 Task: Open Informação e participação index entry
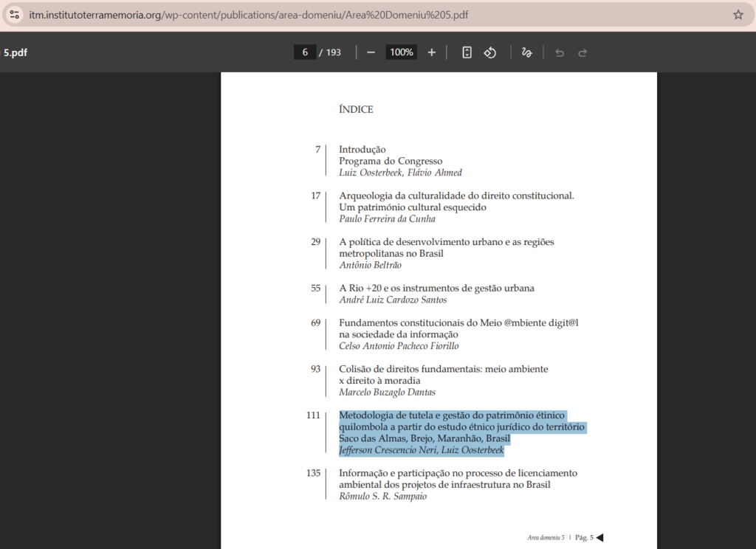[x=458, y=479]
